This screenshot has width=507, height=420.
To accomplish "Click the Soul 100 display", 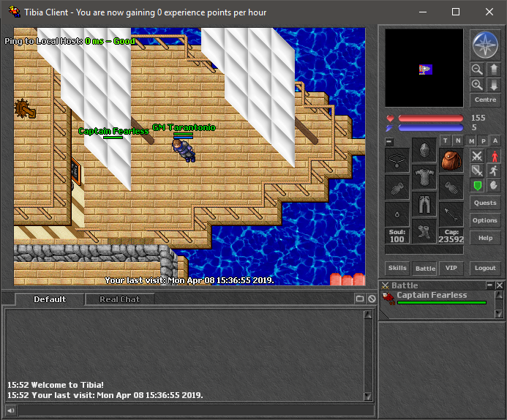I will [x=397, y=236].
